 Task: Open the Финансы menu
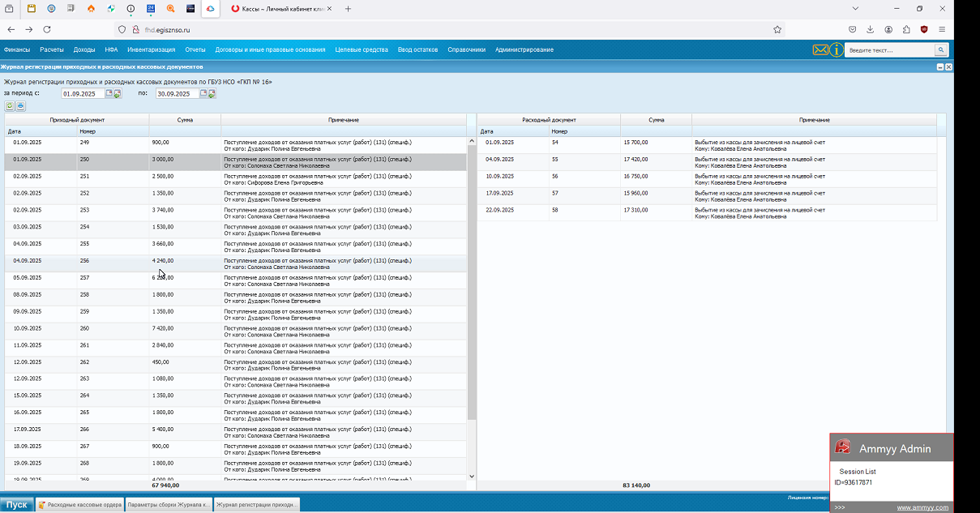coord(17,49)
